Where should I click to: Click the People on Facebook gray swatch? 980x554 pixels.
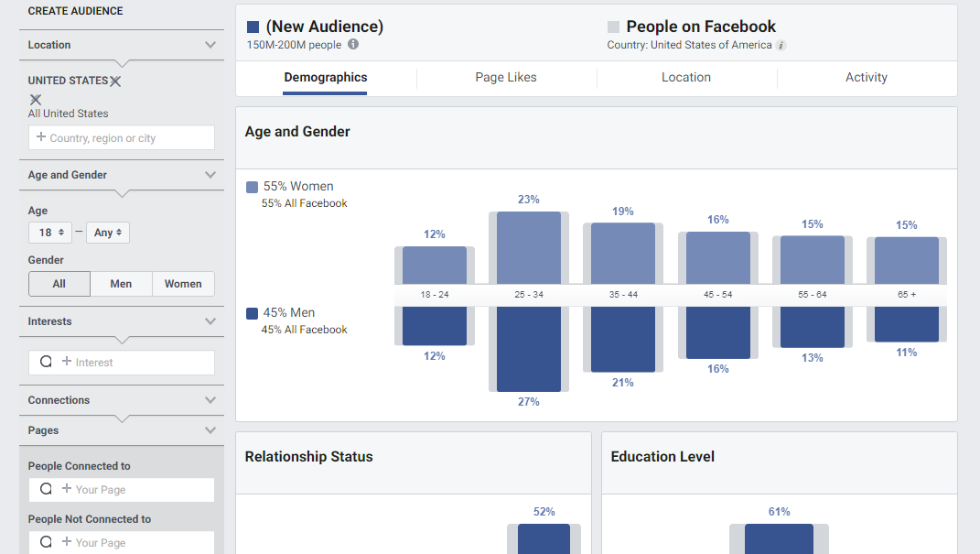[614, 27]
